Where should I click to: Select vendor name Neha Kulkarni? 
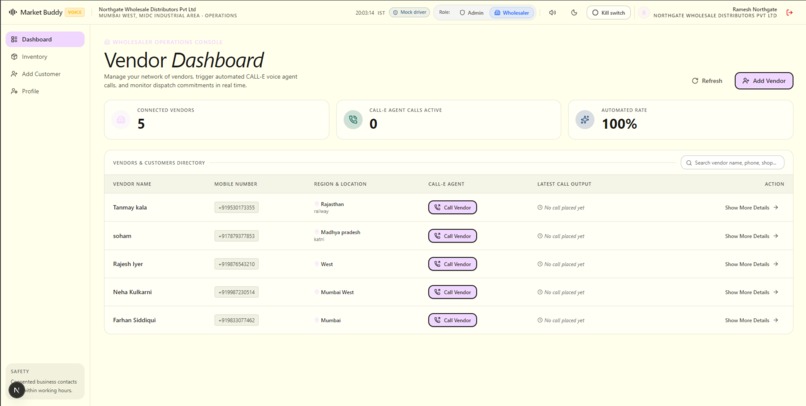coord(132,292)
